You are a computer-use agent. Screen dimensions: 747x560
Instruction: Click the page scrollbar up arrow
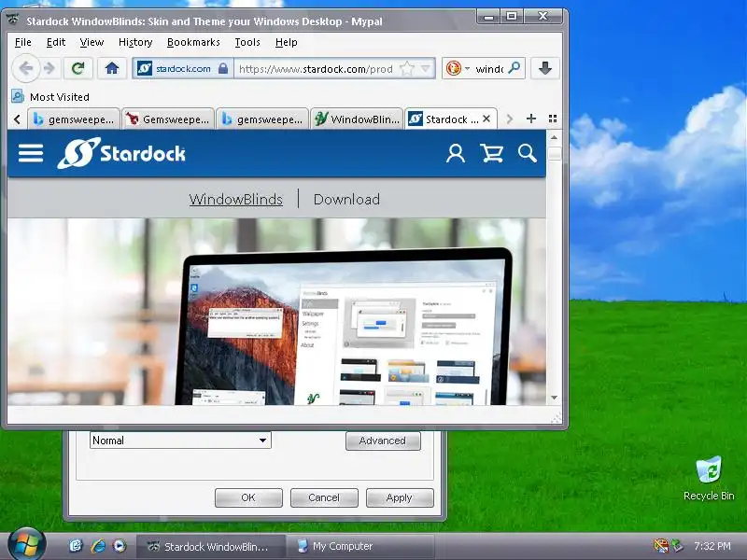(554, 137)
